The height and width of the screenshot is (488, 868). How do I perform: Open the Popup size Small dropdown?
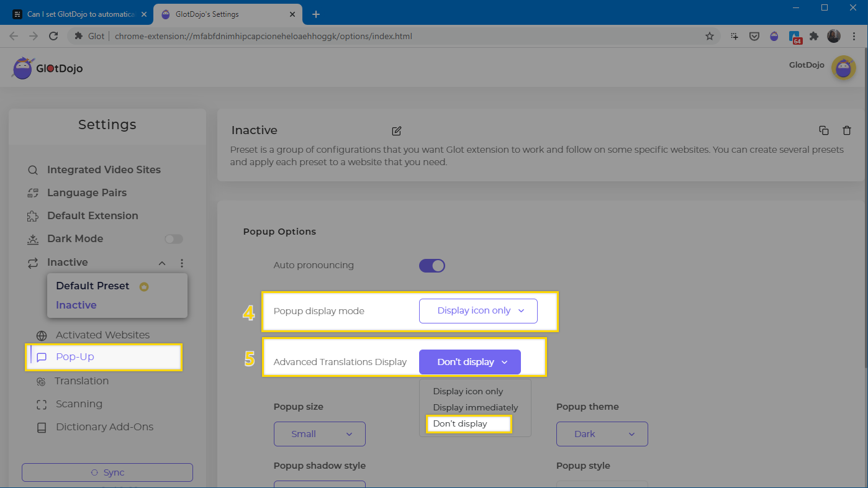[320, 434]
